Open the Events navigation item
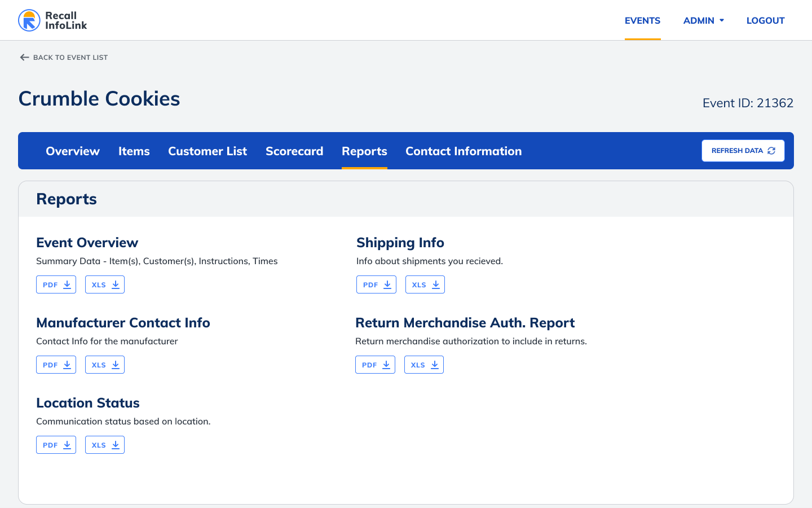This screenshot has width=812, height=508. pos(642,20)
